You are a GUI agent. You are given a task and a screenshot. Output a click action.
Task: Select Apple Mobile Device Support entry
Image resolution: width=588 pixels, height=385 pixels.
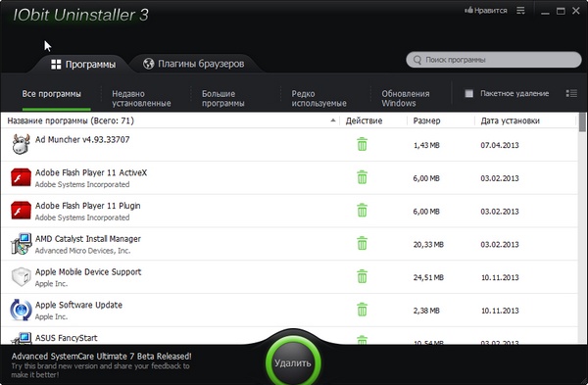click(x=289, y=276)
